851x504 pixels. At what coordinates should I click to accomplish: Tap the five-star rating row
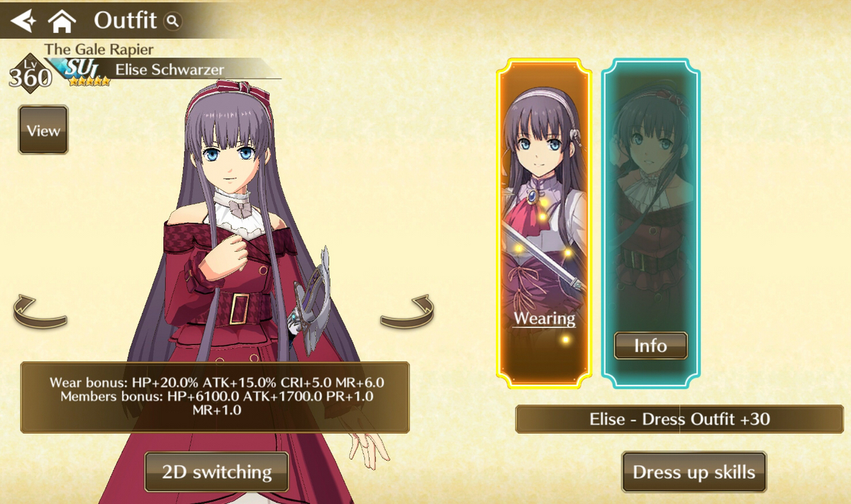click(89, 82)
